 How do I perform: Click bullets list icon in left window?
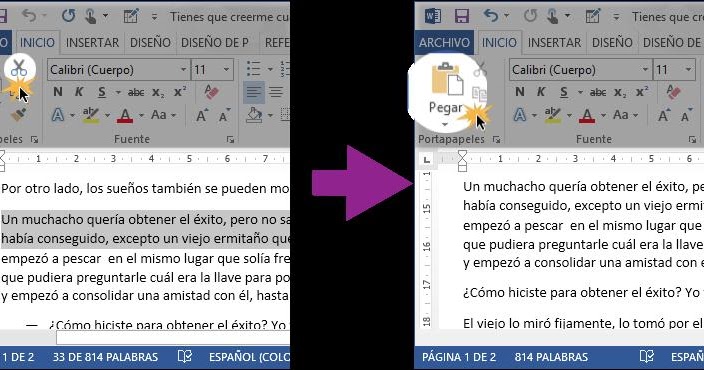point(254,69)
